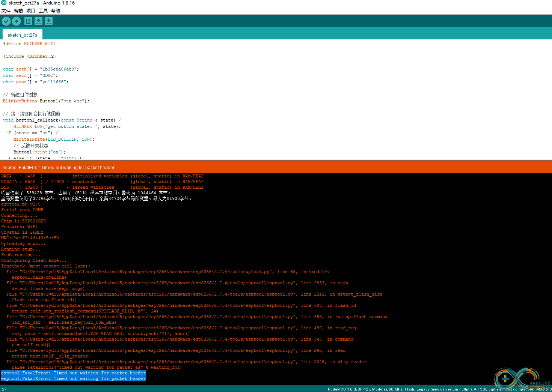Image resolution: width=552 pixels, height=392 pixels.
Task: Click the 'RODATA : 5520' console line
Action: pyautogui.click(x=102, y=182)
